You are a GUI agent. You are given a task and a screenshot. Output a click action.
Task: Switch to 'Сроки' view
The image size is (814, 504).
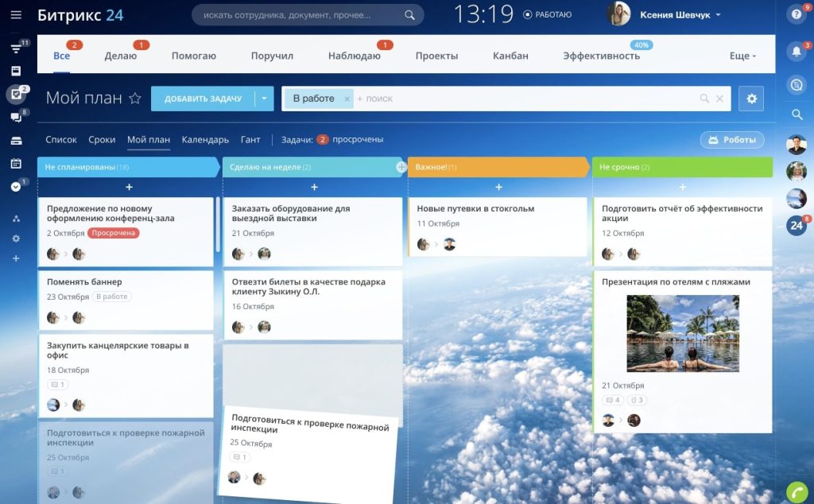pyautogui.click(x=102, y=140)
